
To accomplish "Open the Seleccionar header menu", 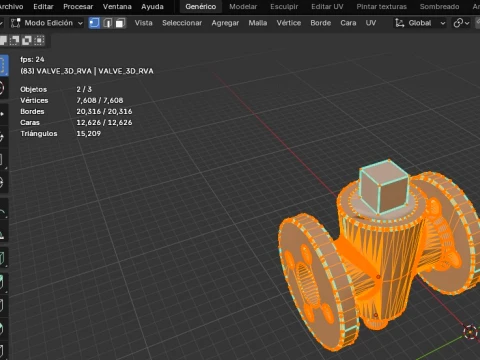I will pos(182,23).
